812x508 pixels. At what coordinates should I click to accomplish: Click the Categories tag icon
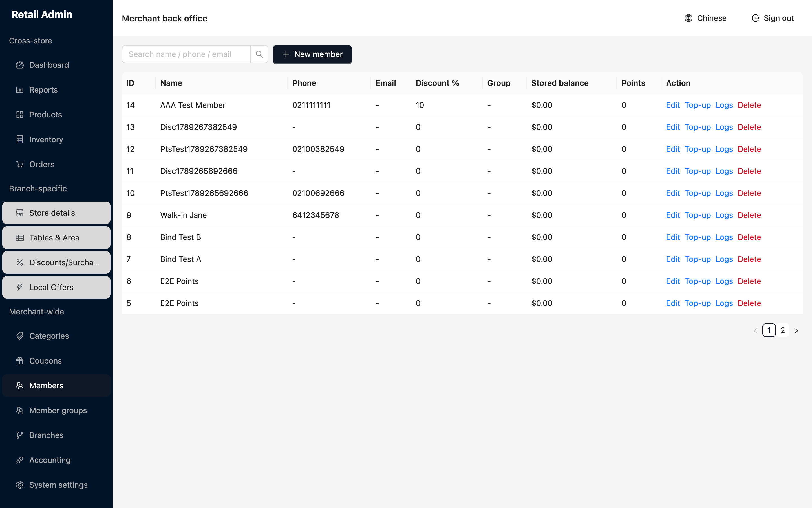tap(20, 336)
